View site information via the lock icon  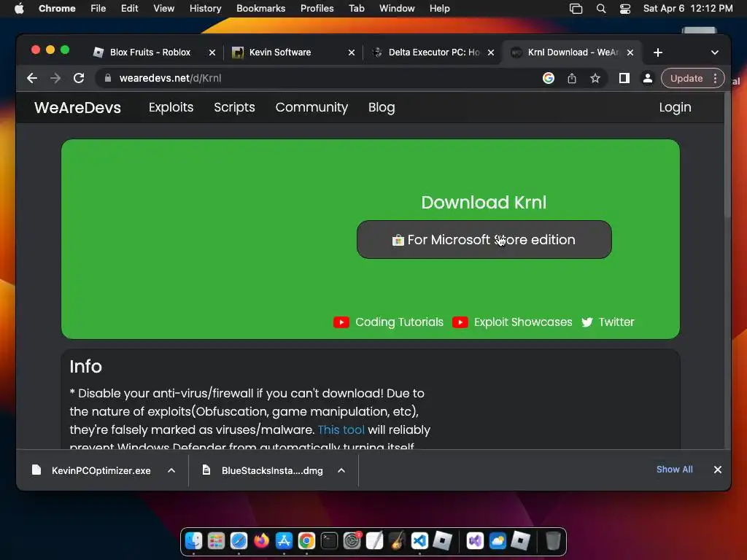click(108, 78)
